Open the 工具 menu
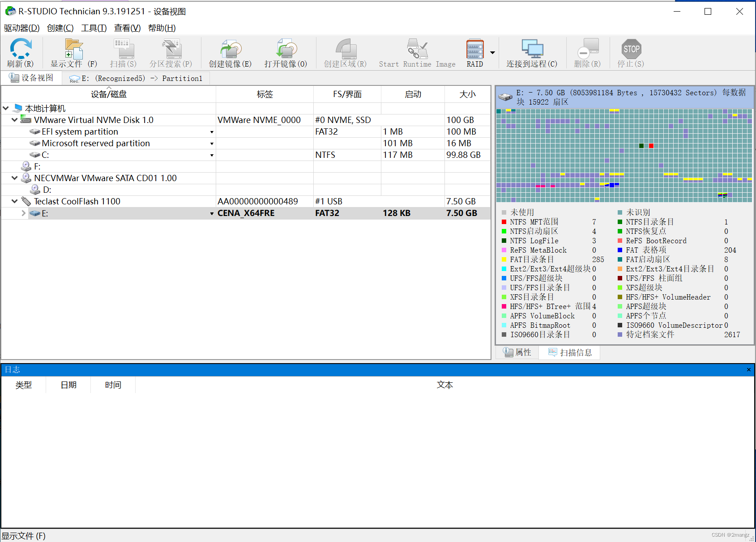The image size is (756, 542). pyautogui.click(x=94, y=28)
